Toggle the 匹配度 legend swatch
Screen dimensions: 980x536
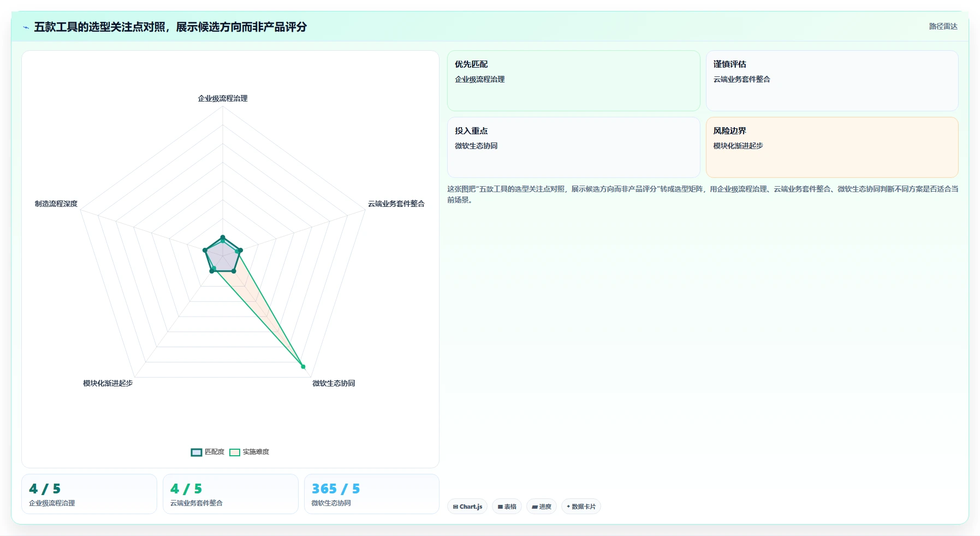pyautogui.click(x=197, y=452)
